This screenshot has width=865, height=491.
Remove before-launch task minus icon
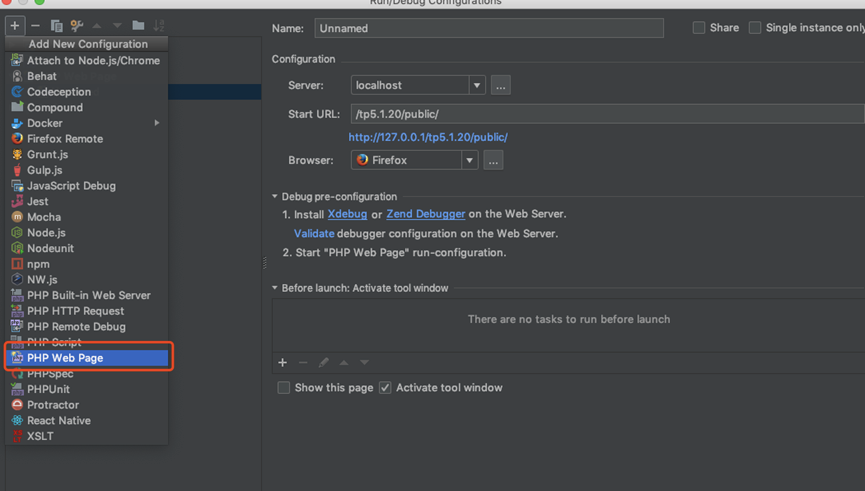click(303, 362)
